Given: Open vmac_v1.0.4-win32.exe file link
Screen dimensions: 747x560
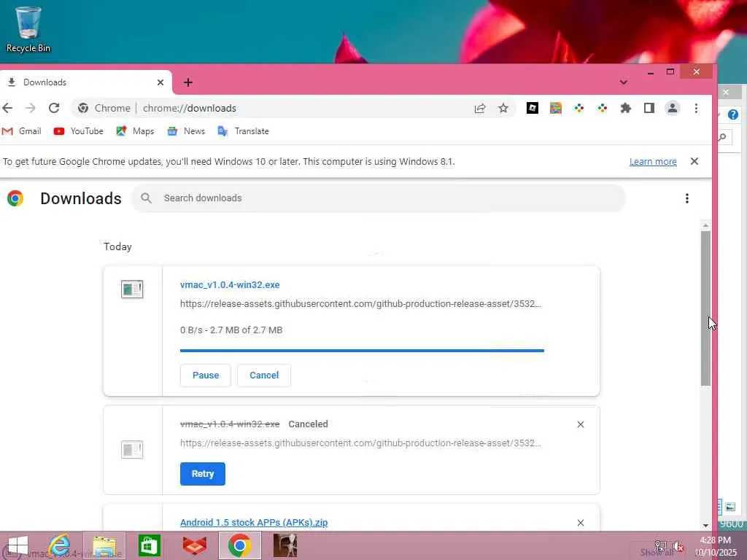Looking at the screenshot, I should point(230,285).
